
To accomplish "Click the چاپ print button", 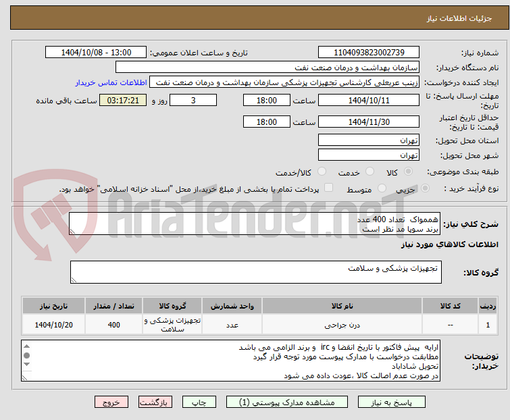I will (x=199, y=402).
